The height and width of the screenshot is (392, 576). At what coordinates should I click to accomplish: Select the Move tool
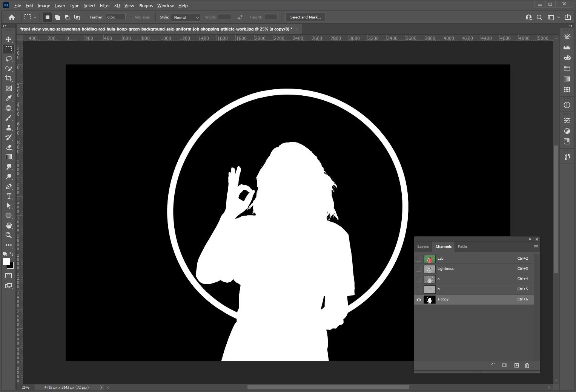point(9,39)
